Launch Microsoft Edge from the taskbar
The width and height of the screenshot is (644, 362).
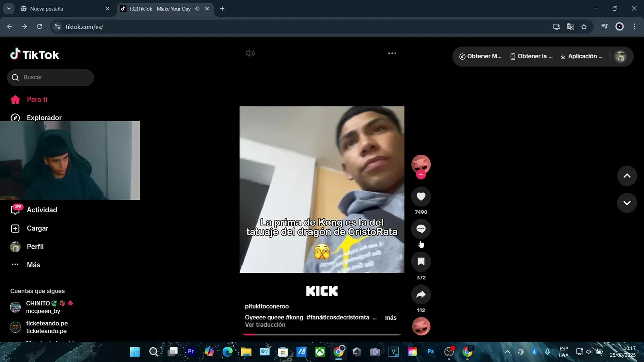tap(227, 352)
